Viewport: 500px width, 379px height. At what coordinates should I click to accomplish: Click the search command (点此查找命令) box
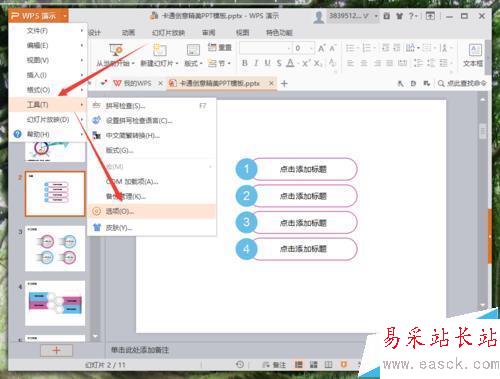(x=462, y=83)
